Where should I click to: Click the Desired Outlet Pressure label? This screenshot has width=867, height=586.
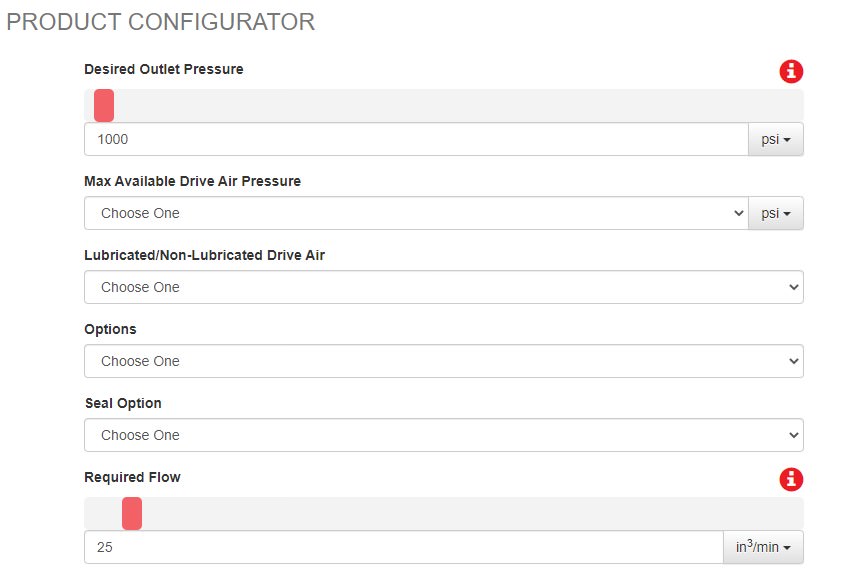164,70
